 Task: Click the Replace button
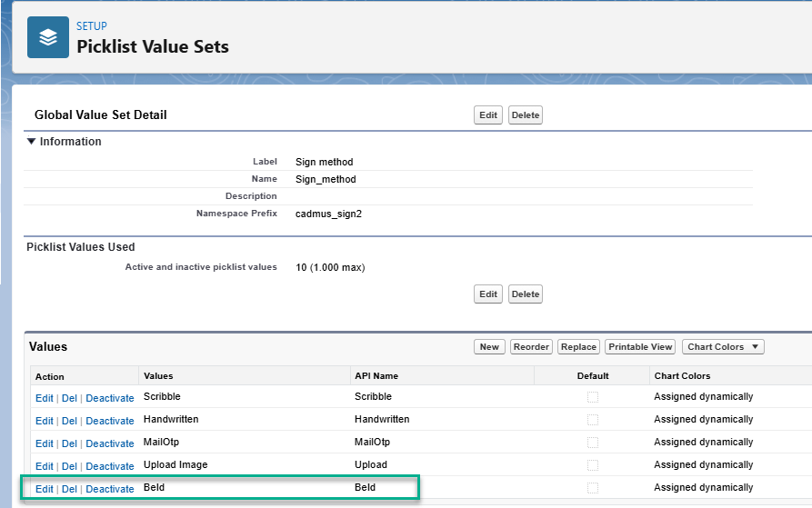[x=578, y=347]
